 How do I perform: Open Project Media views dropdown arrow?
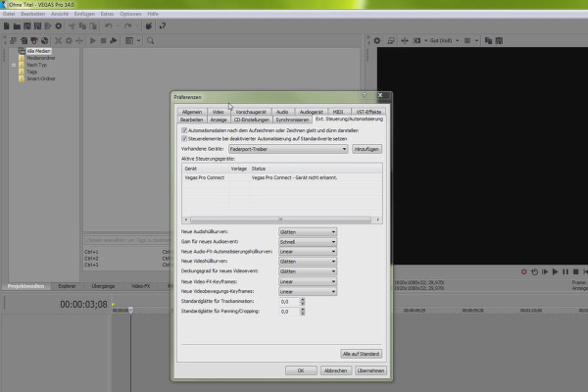[138, 40]
